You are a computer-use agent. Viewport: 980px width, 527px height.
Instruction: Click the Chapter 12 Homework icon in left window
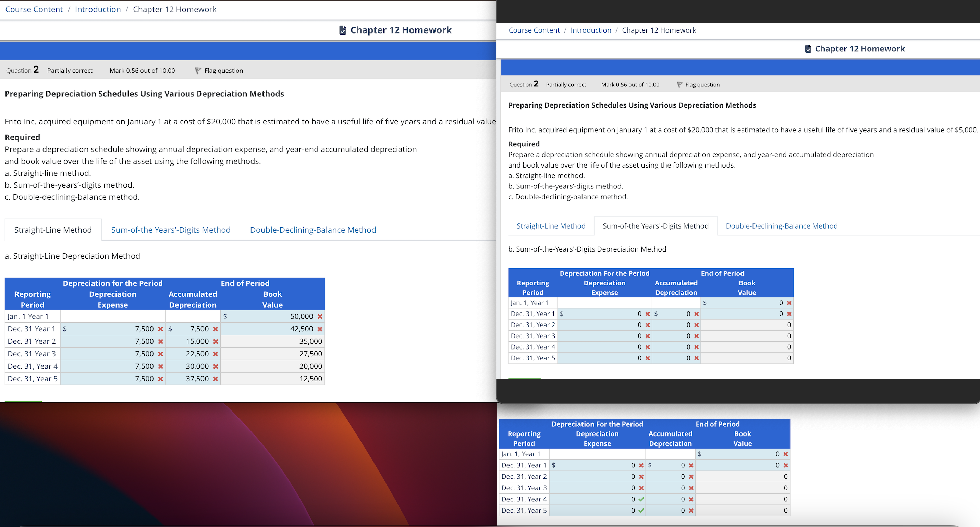coord(342,30)
